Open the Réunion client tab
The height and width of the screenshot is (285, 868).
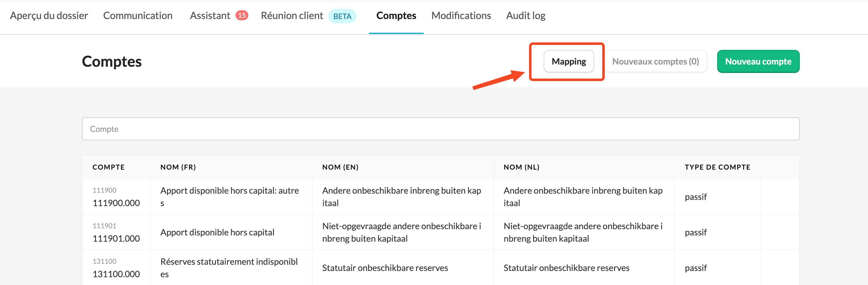pyautogui.click(x=292, y=16)
